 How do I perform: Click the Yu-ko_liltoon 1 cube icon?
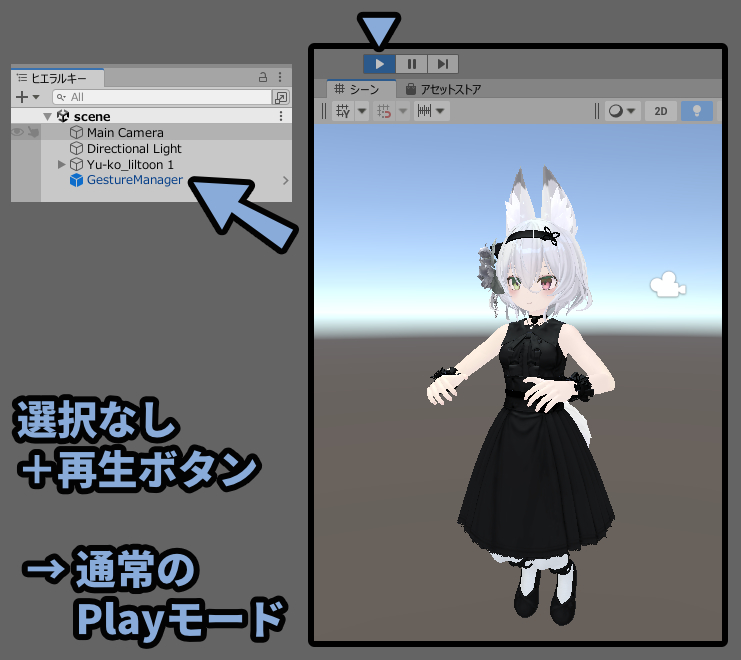tap(76, 164)
